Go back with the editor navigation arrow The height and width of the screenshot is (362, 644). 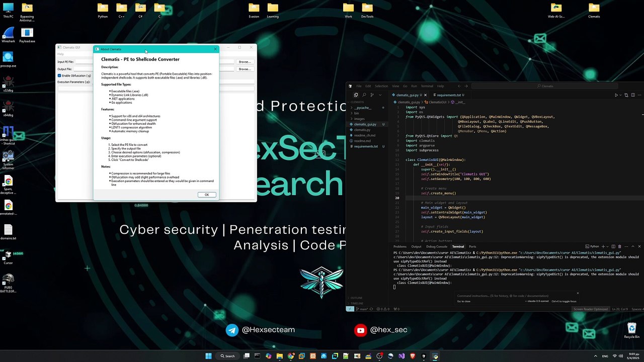click(x=459, y=86)
